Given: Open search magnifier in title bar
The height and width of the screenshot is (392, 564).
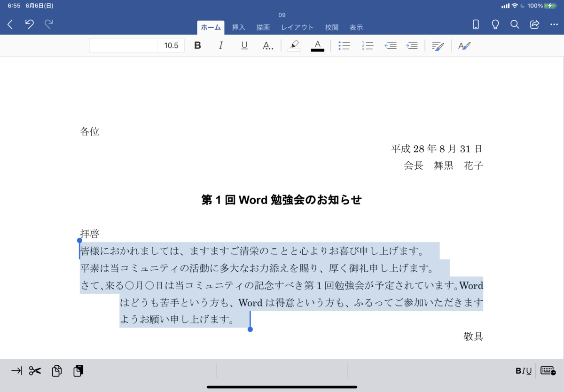Looking at the screenshot, I should [515, 24].
